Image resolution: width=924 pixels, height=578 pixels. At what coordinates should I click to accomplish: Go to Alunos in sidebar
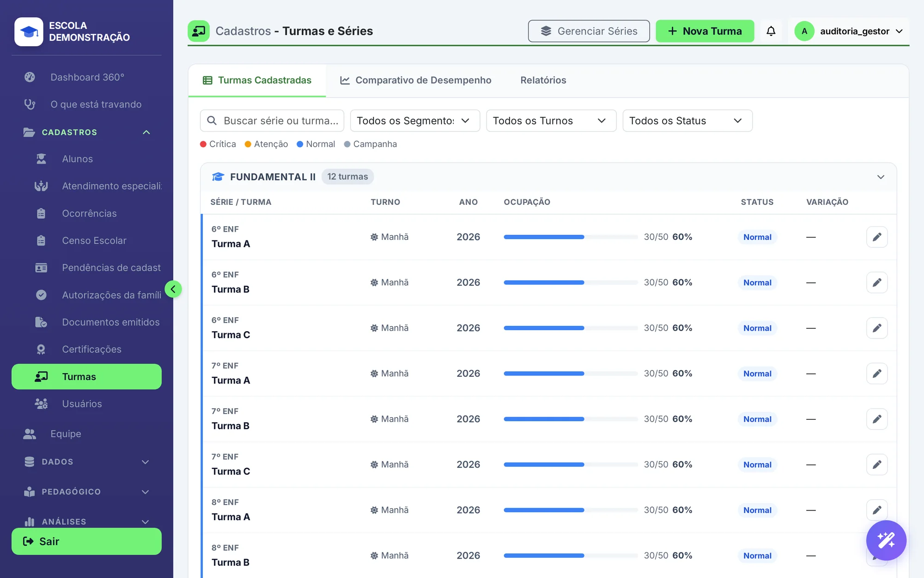click(x=86, y=159)
